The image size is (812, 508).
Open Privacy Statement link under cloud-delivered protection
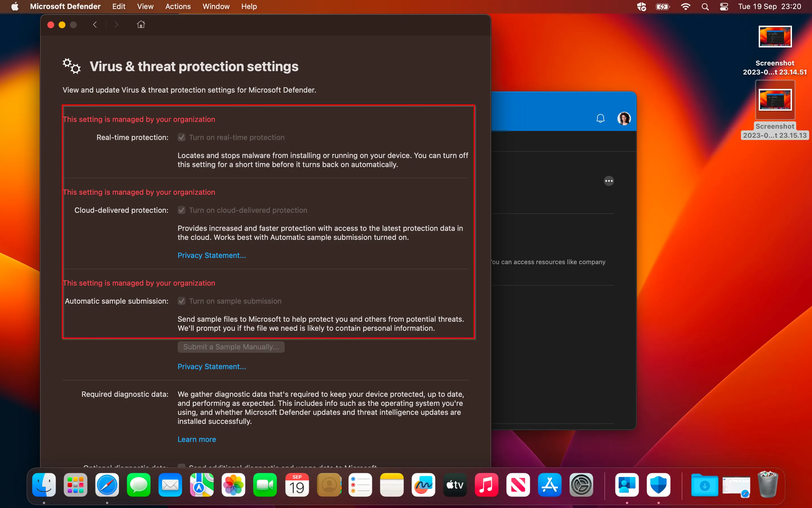coord(212,255)
